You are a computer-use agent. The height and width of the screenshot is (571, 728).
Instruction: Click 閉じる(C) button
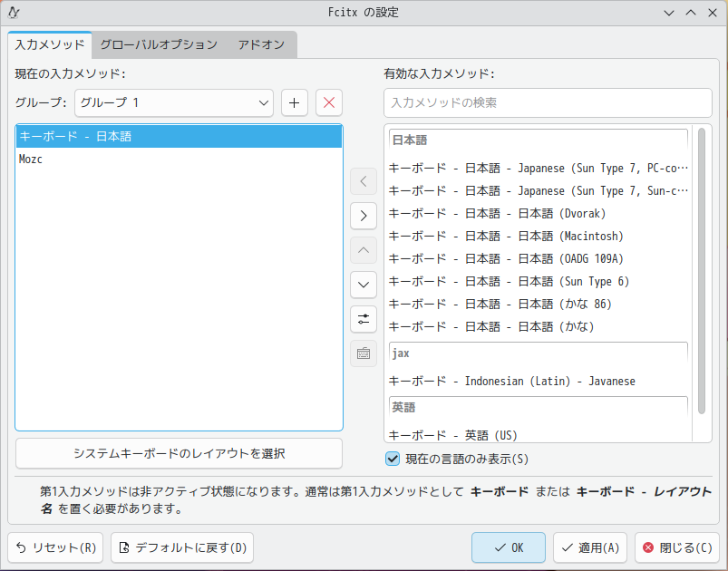(677, 547)
